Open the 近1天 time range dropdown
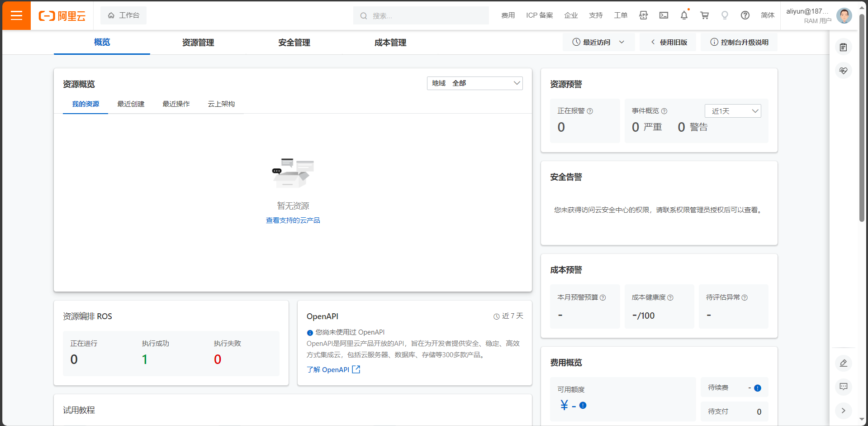Viewport: 868px width, 426px height. 733,111
